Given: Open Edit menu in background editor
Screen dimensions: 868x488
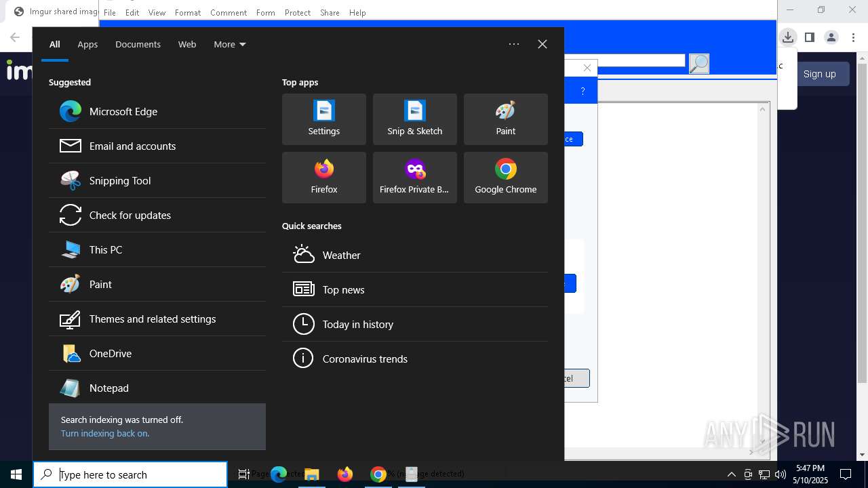Looking at the screenshot, I should pos(132,12).
